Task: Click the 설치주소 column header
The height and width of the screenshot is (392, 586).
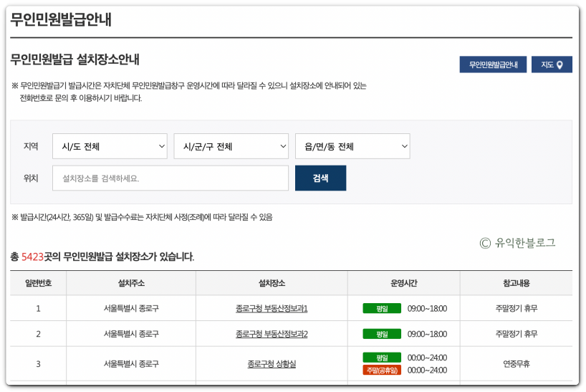Action: coord(131,283)
